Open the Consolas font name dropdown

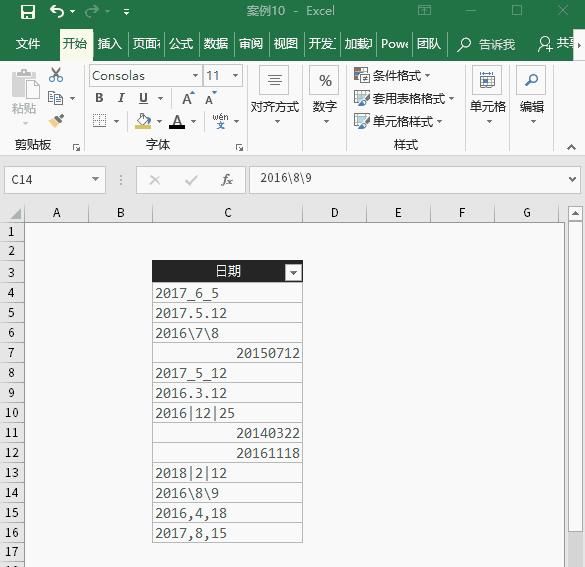click(x=195, y=76)
